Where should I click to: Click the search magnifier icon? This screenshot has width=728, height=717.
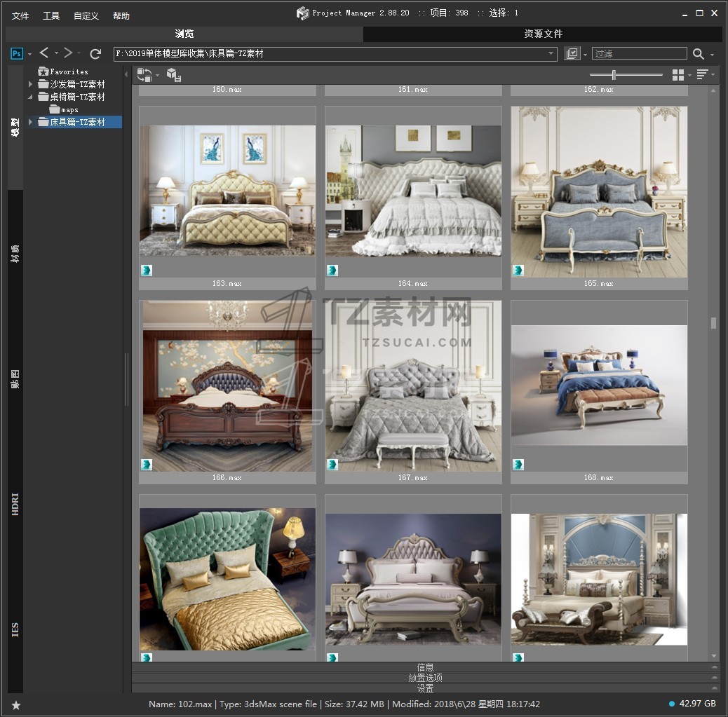tap(699, 54)
